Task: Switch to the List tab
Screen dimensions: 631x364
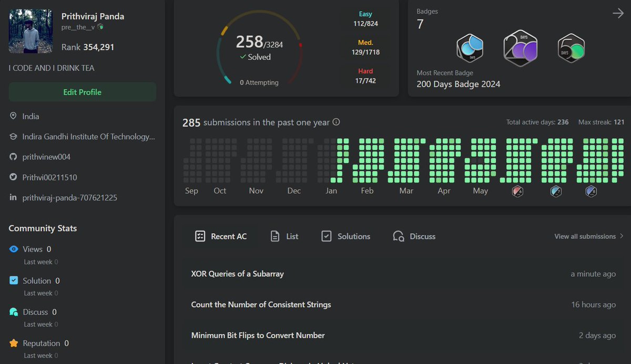Action: pos(284,236)
